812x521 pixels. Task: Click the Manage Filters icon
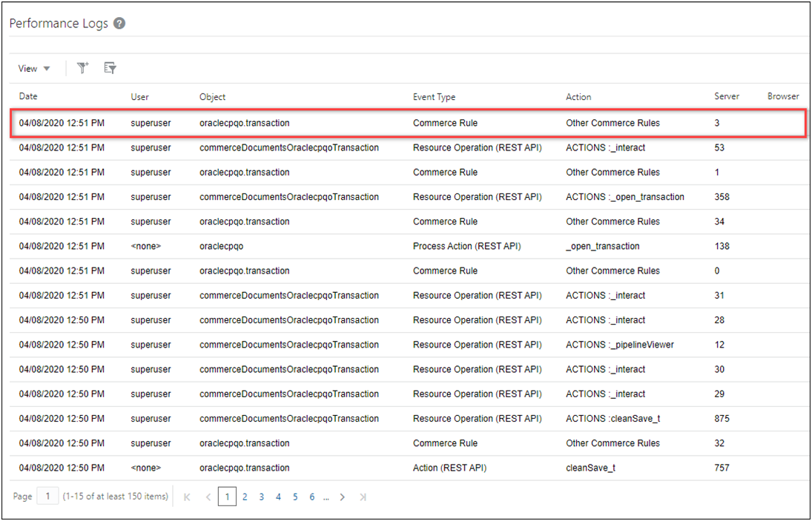pos(110,67)
